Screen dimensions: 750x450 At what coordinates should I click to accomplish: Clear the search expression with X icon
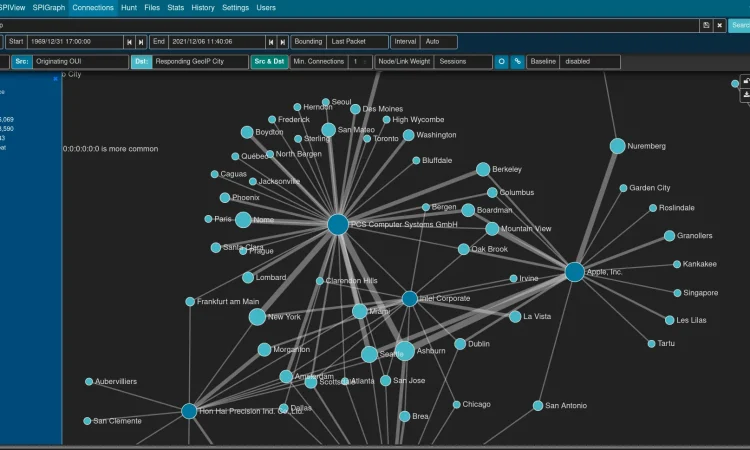pyautogui.click(x=719, y=25)
